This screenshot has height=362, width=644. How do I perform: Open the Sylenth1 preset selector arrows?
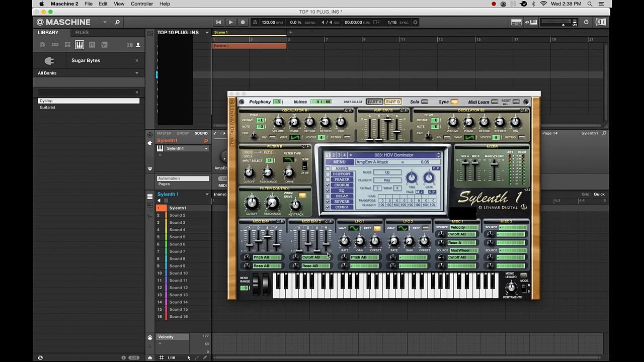tap(438, 155)
